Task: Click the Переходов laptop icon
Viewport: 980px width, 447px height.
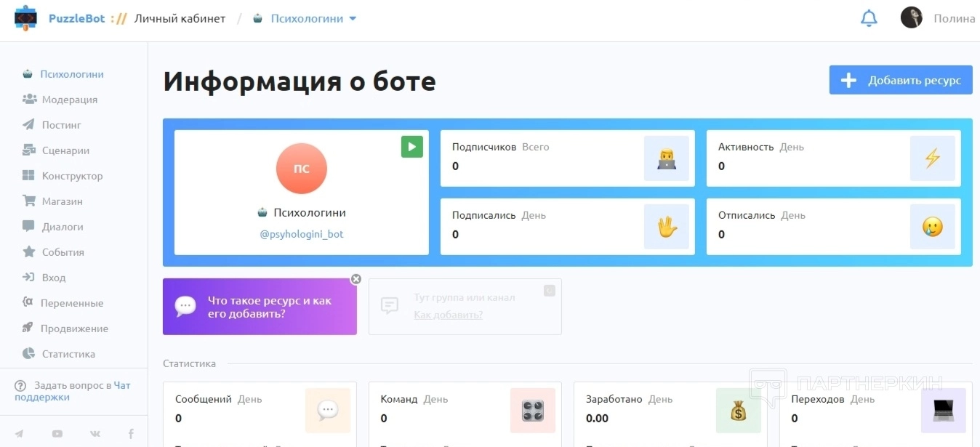Action: point(944,411)
